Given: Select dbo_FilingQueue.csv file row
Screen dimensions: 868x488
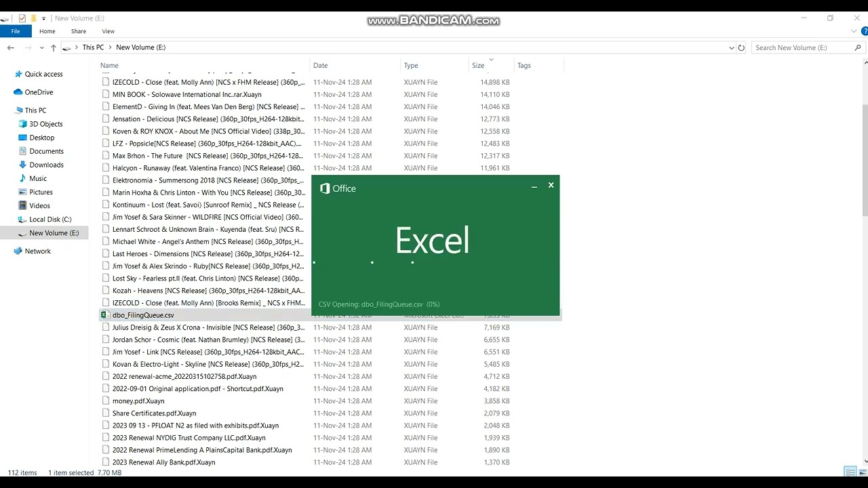Looking at the screenshot, I should tap(330, 315).
